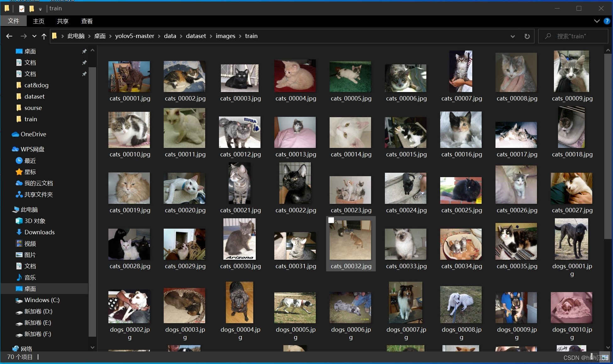Navigate to 此电脑 in the breadcrumb
This screenshot has height=364, width=613.
pyautogui.click(x=76, y=36)
